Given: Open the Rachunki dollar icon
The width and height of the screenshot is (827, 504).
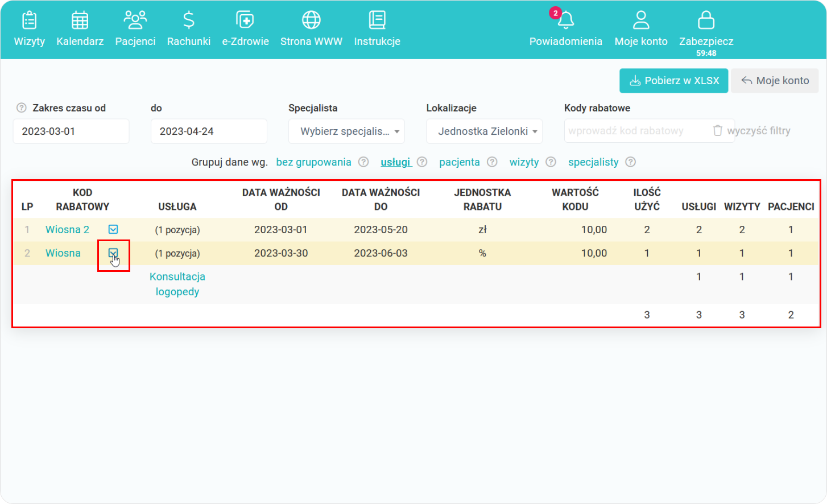Looking at the screenshot, I should [189, 20].
